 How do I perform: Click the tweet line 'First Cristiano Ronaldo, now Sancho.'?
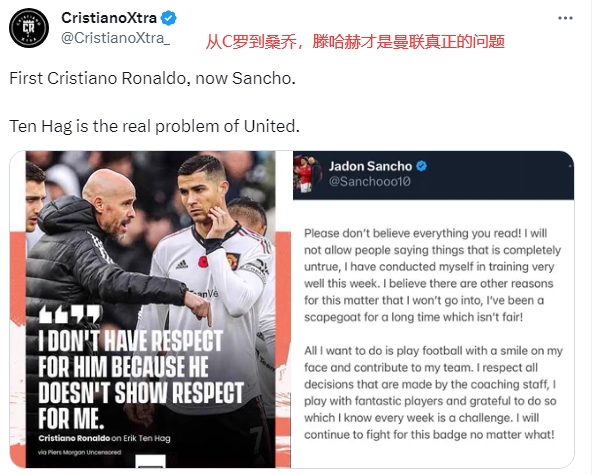[153, 78]
